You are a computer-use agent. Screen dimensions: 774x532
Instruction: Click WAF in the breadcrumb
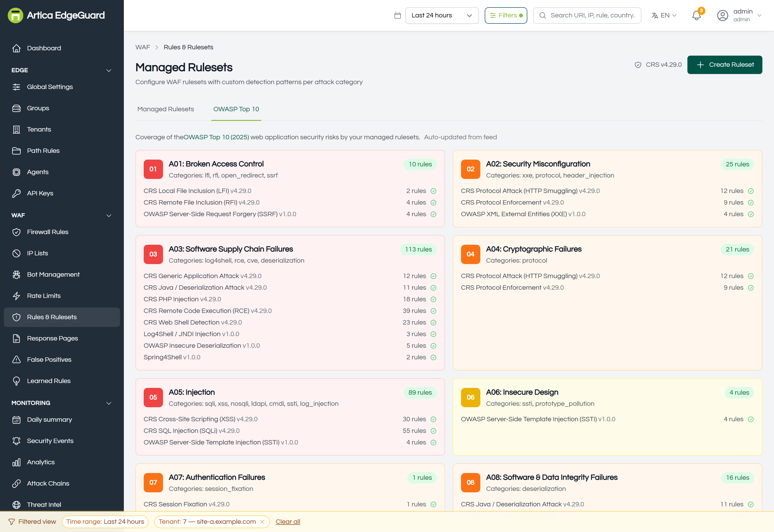[x=143, y=47]
